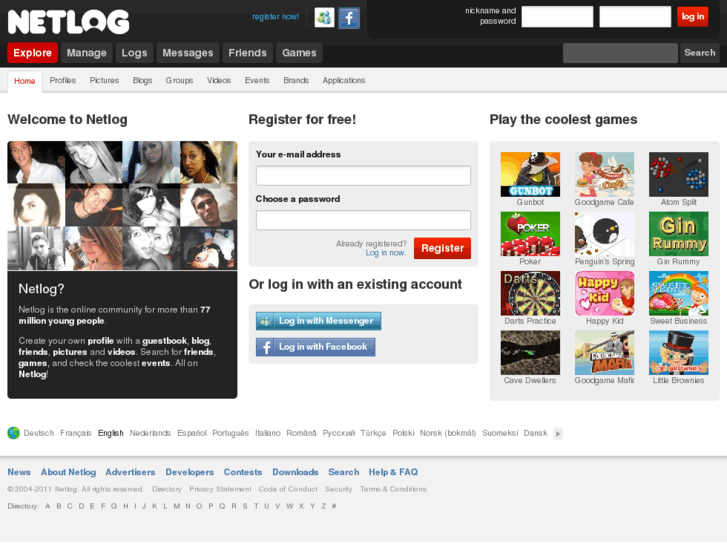Go to the Pictures sub-tab
Screen dimensions: 727x545
[x=104, y=80]
